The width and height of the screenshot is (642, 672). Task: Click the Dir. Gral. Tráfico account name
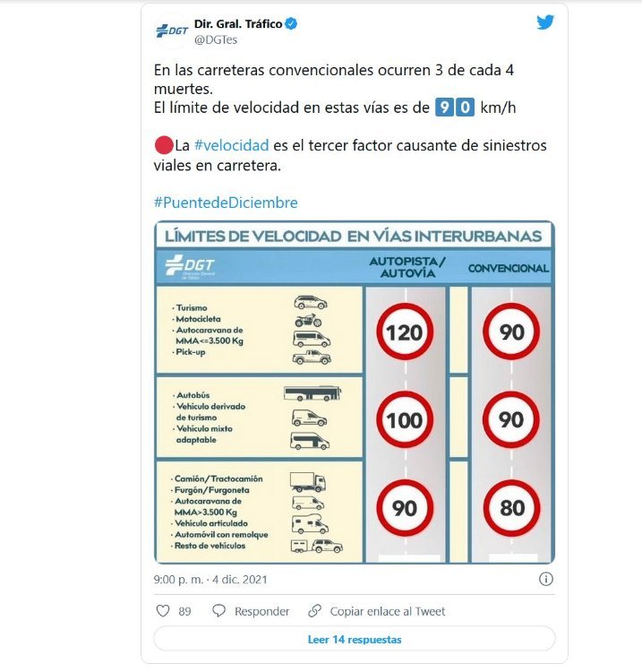(238, 24)
